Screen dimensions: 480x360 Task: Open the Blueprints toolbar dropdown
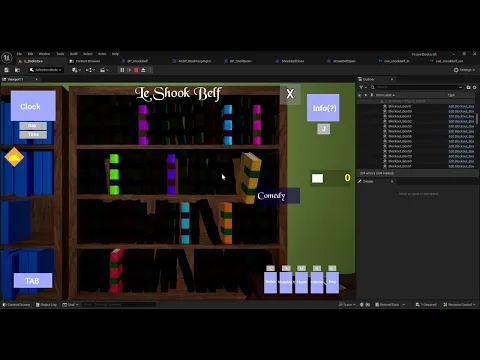[90, 70]
